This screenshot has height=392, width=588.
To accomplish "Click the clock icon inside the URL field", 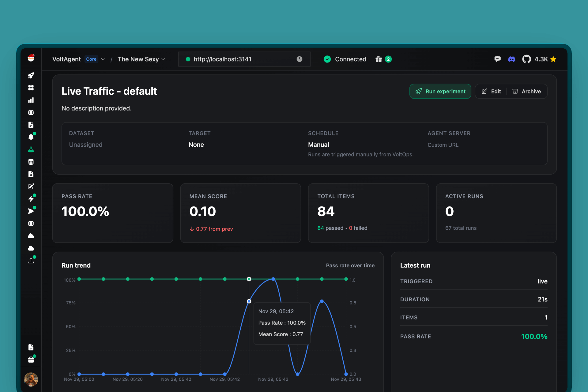I will pos(300,59).
